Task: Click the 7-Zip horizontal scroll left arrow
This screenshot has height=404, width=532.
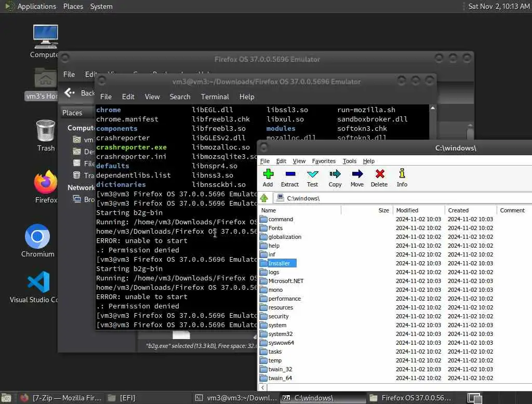Action: coord(263,387)
